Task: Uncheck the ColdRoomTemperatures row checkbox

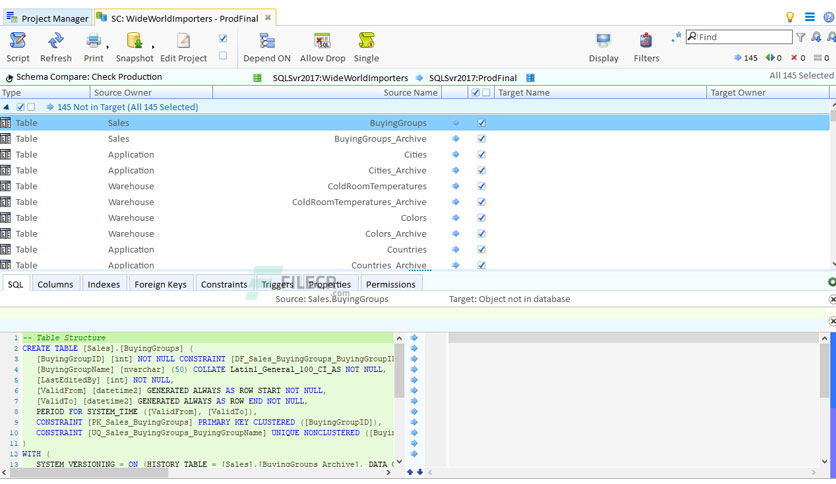Action: click(481, 186)
